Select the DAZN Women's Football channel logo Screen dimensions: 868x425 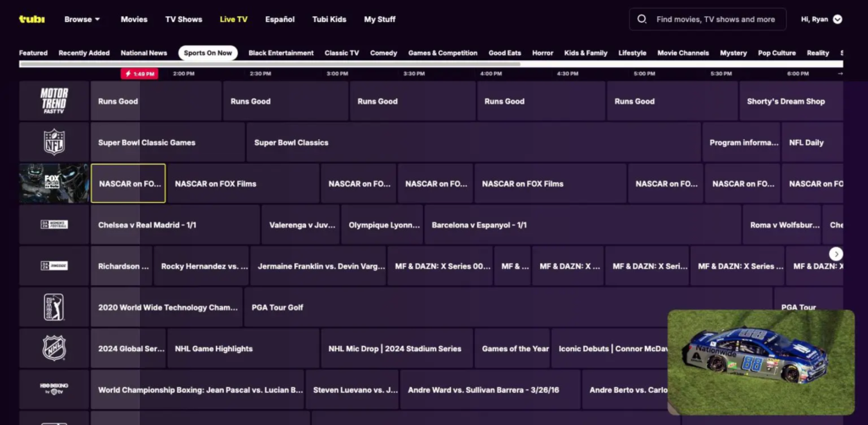[54, 225]
